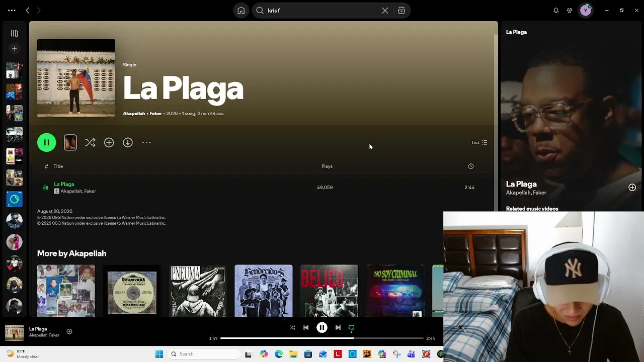Select the August 20, 2026 release date text
The height and width of the screenshot is (362, 644).
point(55,212)
